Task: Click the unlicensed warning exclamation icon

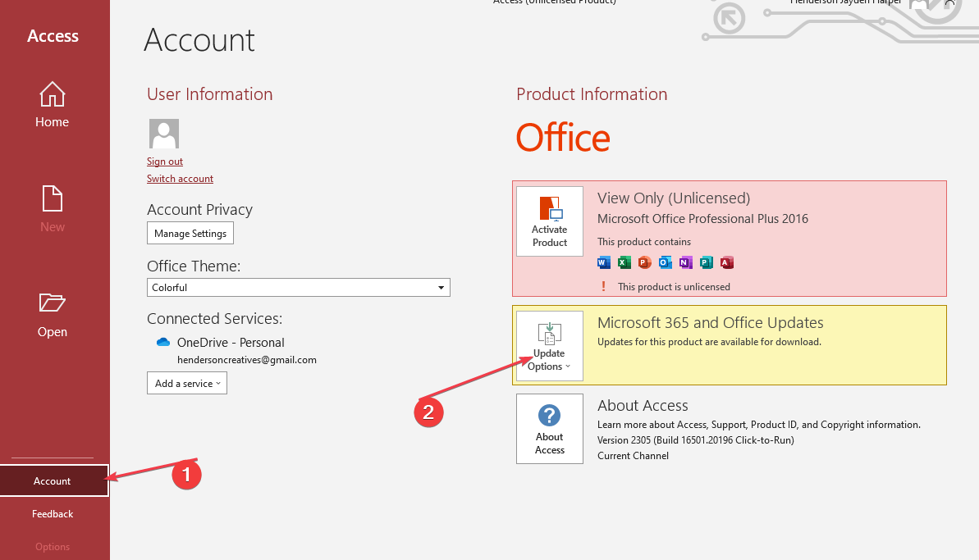Action: point(603,286)
